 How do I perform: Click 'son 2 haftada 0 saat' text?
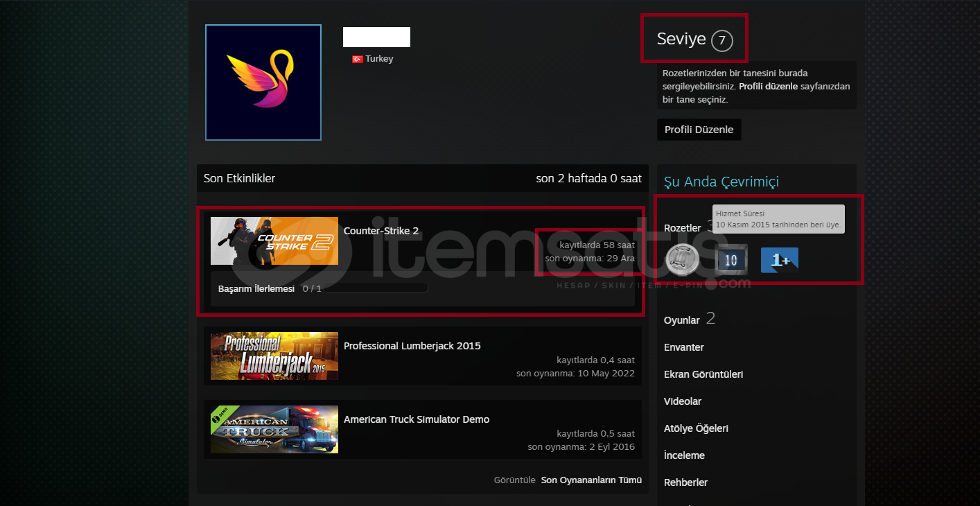click(x=589, y=178)
